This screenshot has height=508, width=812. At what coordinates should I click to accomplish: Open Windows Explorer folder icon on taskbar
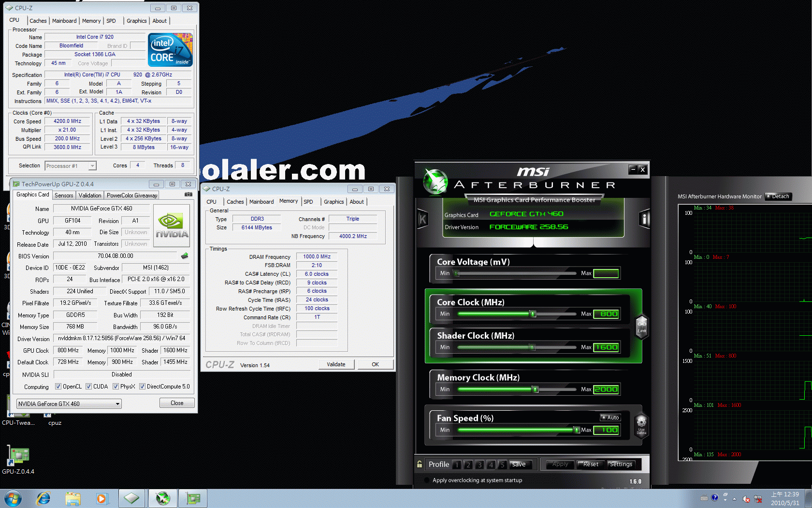[x=73, y=498]
